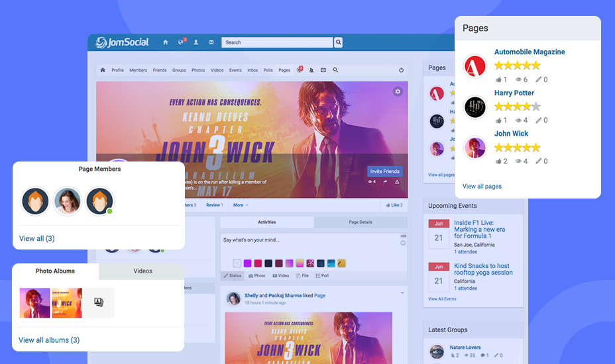Open Polls menu item
Image resolution: width=615 pixels, height=364 pixels.
268,70
